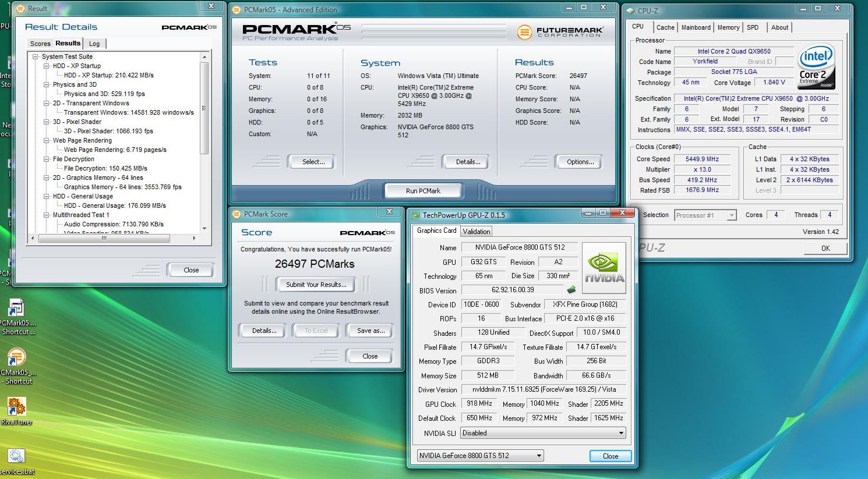This screenshot has width=868, height=479.
Task: Click Close in PCMark Score window
Action: coord(370,356)
